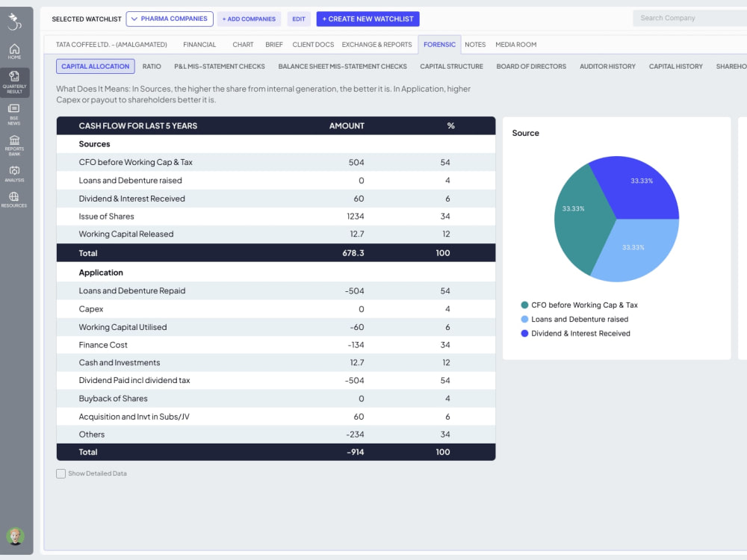
Task: Go to Home in sidebar
Action: tap(14, 52)
